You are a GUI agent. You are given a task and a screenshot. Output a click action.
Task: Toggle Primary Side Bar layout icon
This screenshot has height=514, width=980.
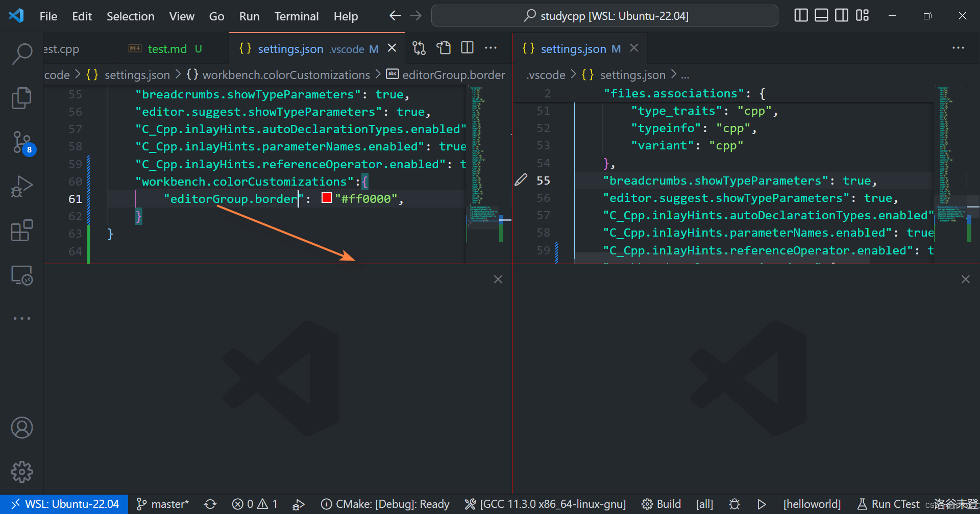click(801, 16)
